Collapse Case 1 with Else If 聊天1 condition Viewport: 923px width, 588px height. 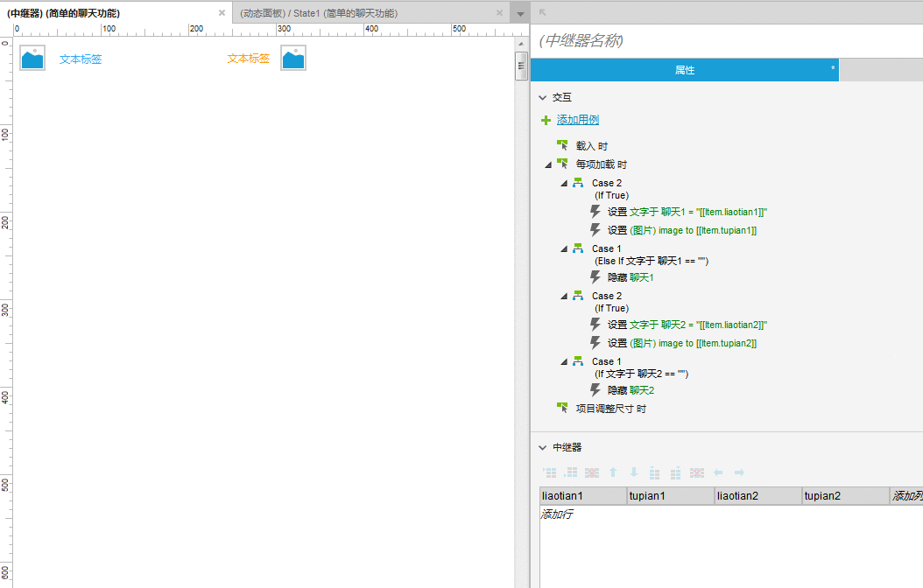pyautogui.click(x=564, y=249)
